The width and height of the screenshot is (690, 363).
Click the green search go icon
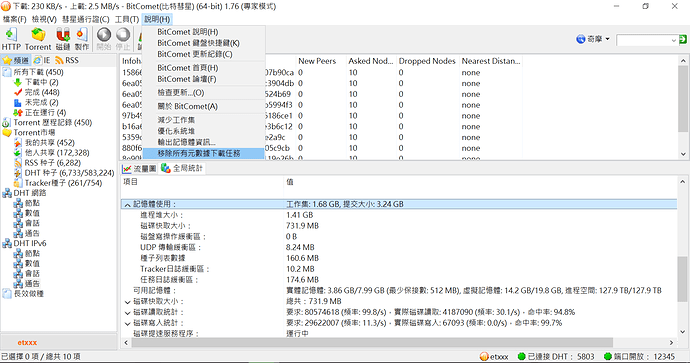(683, 39)
